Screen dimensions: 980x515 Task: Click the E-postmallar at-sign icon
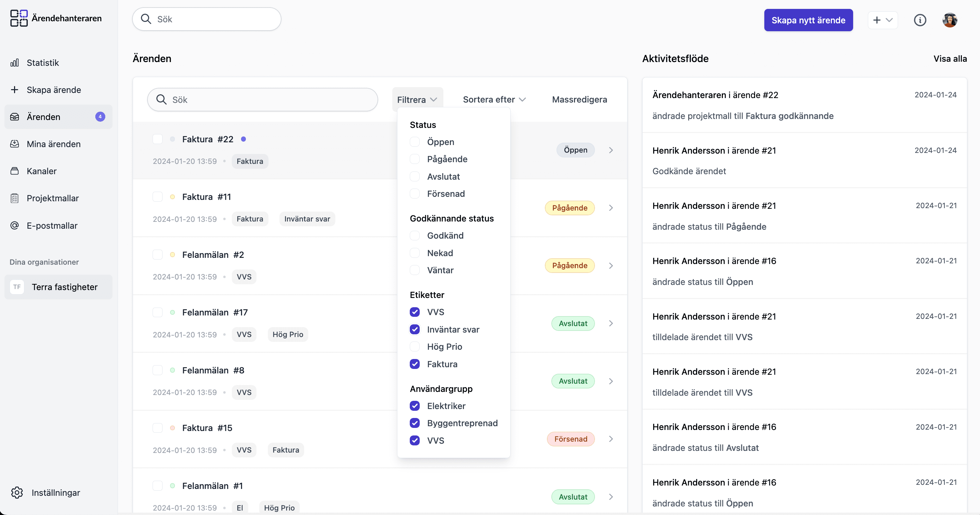point(14,226)
